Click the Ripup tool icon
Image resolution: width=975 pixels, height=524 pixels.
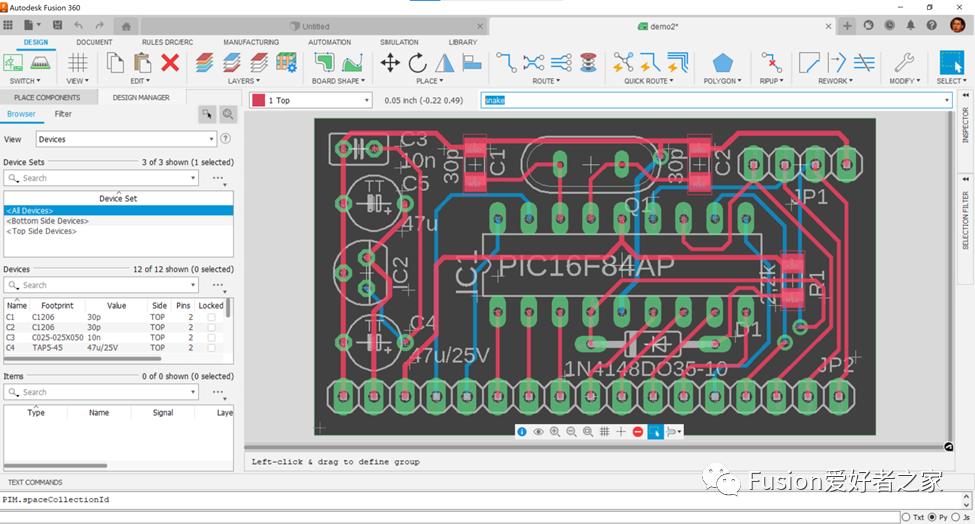point(771,63)
